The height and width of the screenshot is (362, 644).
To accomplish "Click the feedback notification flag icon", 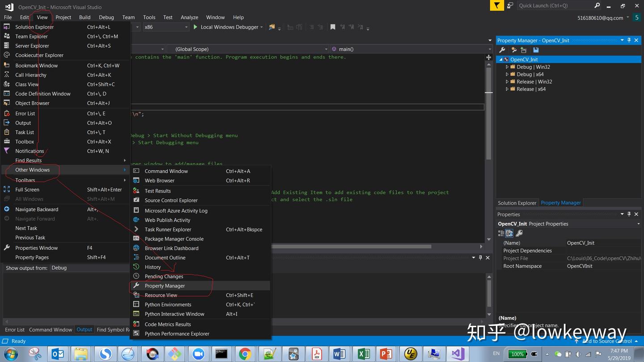I will [x=496, y=5].
